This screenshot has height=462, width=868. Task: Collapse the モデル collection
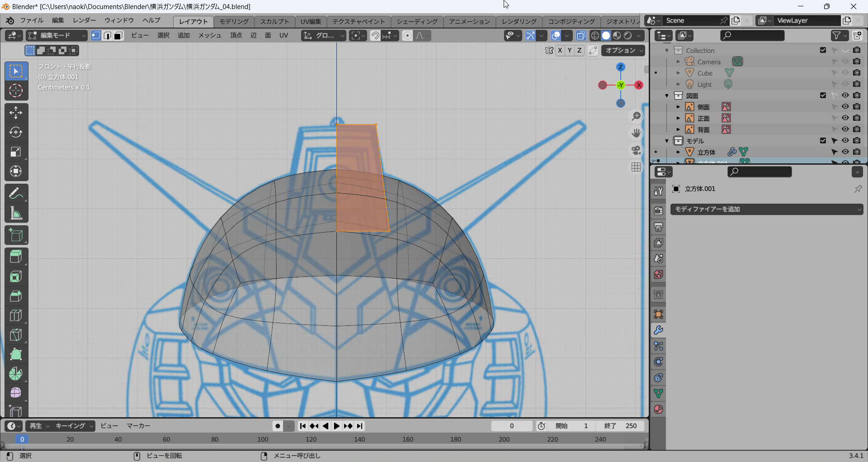tap(667, 141)
